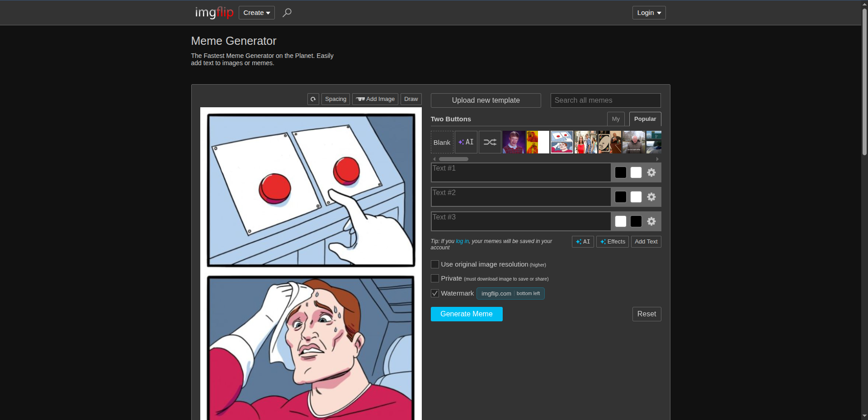Click into the Text #2 input box
The width and height of the screenshot is (868, 420).
click(521, 197)
